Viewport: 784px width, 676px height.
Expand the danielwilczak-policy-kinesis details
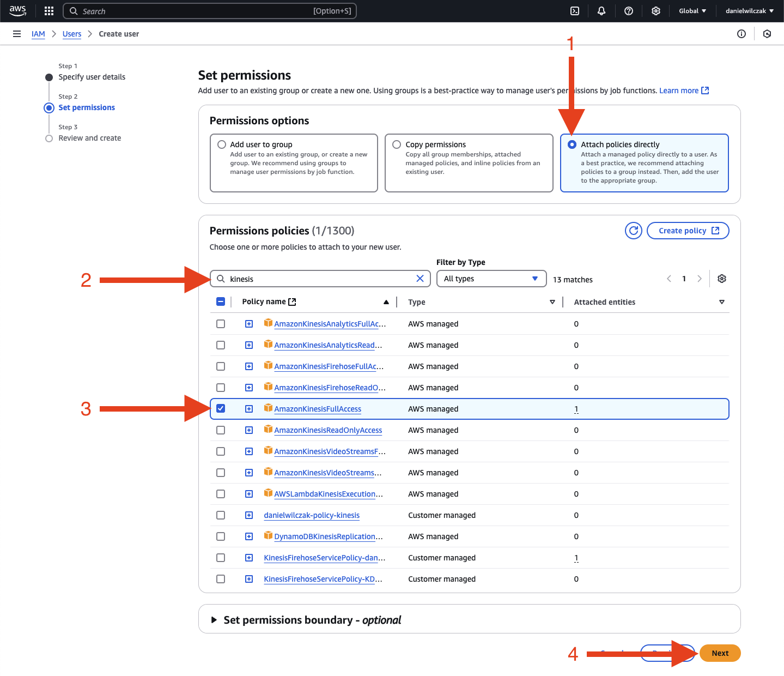[x=249, y=515]
